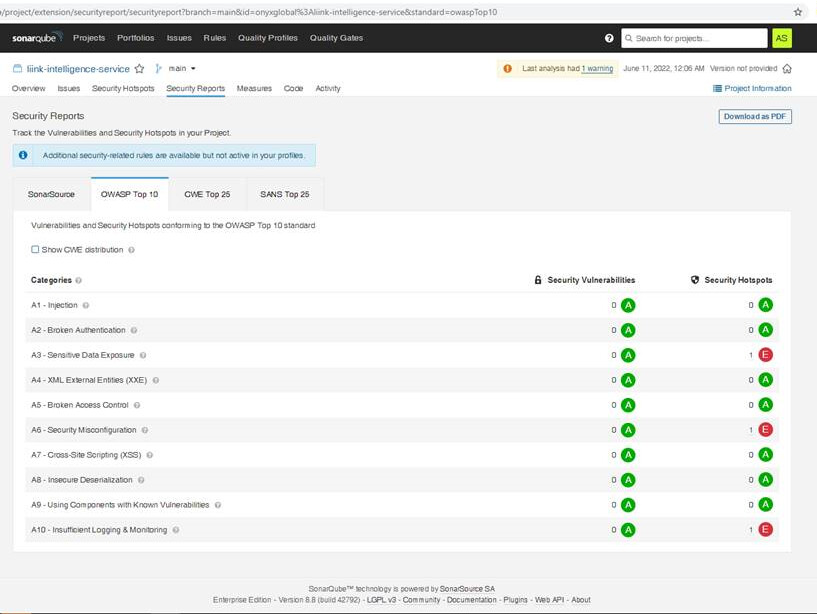Go to project Overview tab
The height and width of the screenshot is (614, 817).
pyautogui.click(x=29, y=89)
